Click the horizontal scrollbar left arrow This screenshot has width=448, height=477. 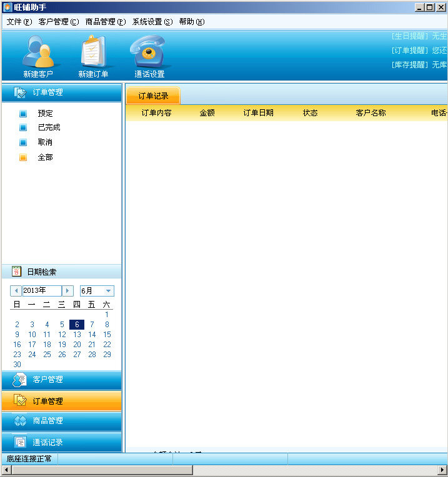tap(6, 470)
